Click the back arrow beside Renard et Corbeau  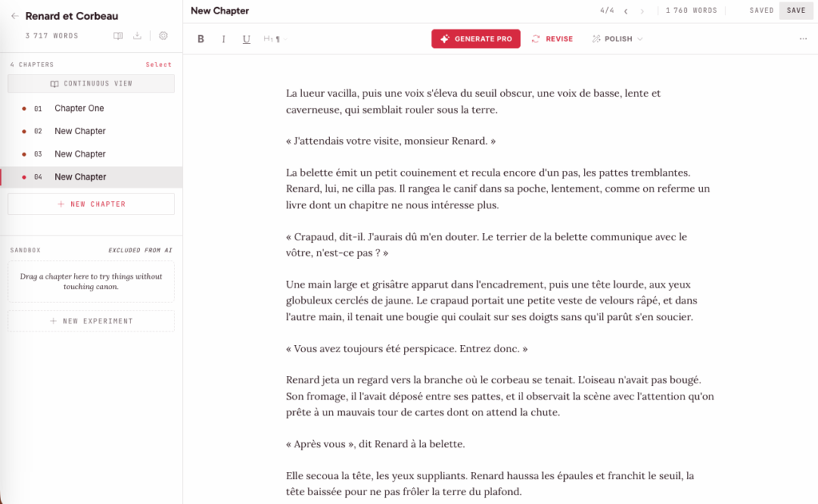click(x=14, y=16)
